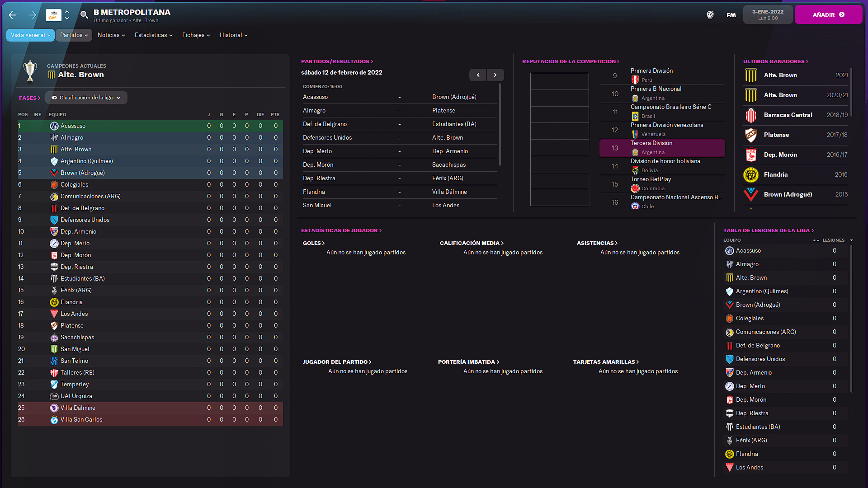Expand Noticias menu dropdown
The width and height of the screenshot is (868, 488).
[111, 35]
